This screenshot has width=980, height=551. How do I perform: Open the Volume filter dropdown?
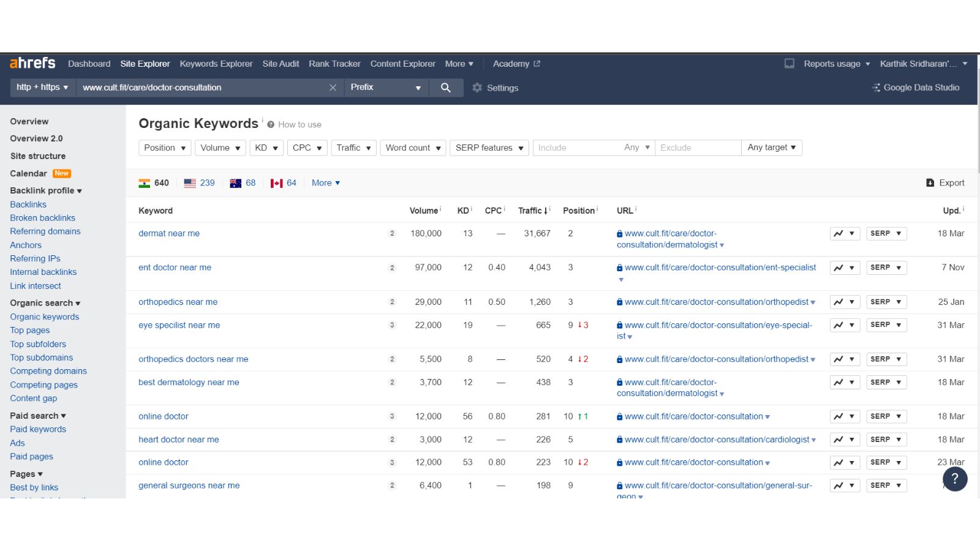(221, 148)
